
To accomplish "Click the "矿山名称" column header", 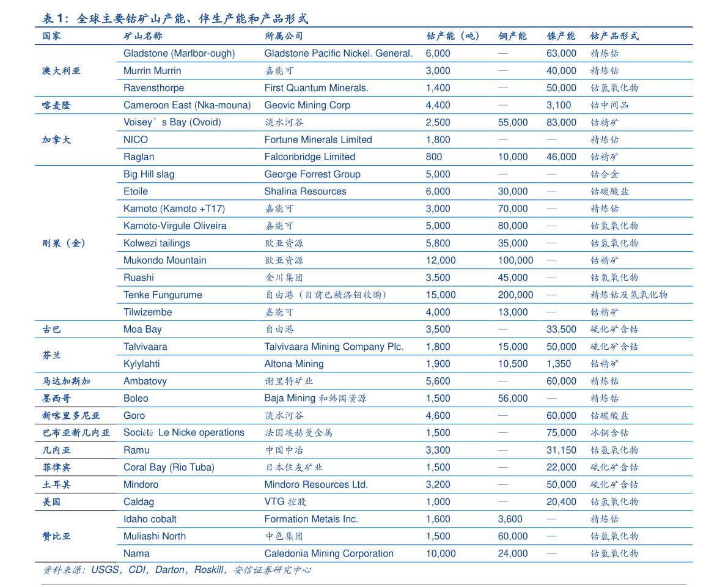I will pyautogui.click(x=143, y=36).
